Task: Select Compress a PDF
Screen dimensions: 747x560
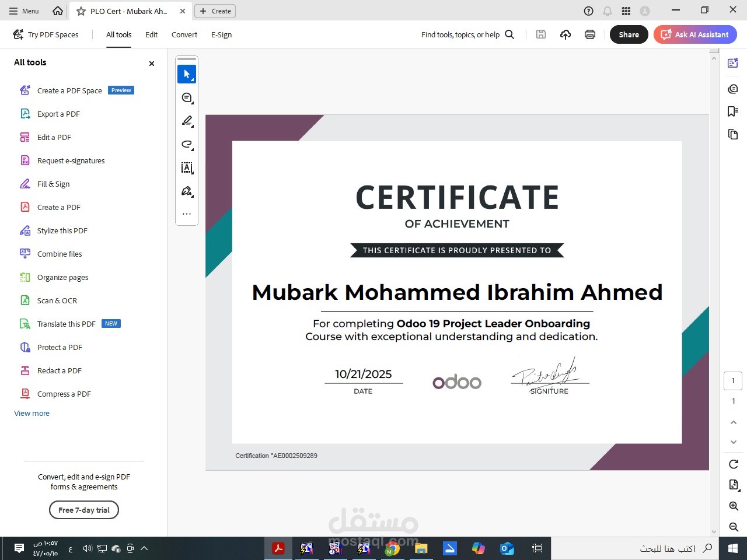Action: point(55,394)
